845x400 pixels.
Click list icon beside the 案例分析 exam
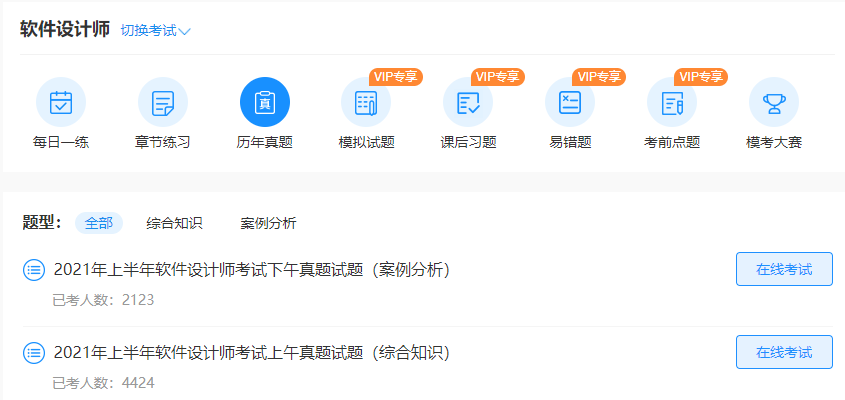pyautogui.click(x=34, y=269)
